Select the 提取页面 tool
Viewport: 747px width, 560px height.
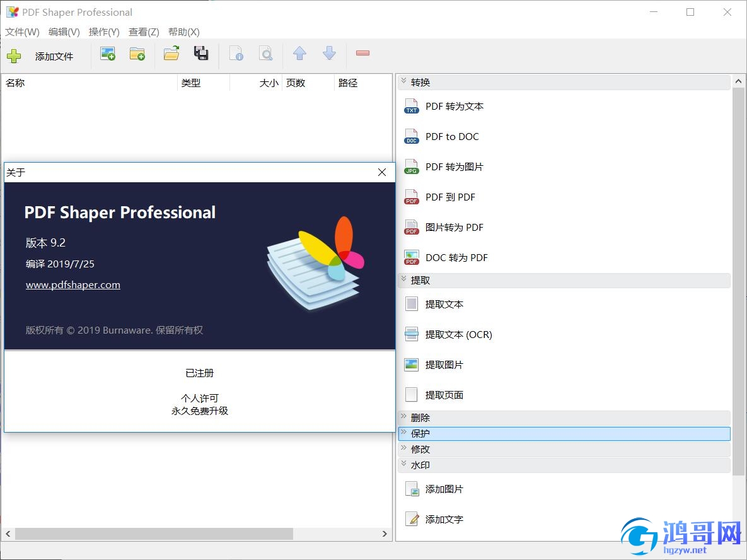pyautogui.click(x=434, y=395)
